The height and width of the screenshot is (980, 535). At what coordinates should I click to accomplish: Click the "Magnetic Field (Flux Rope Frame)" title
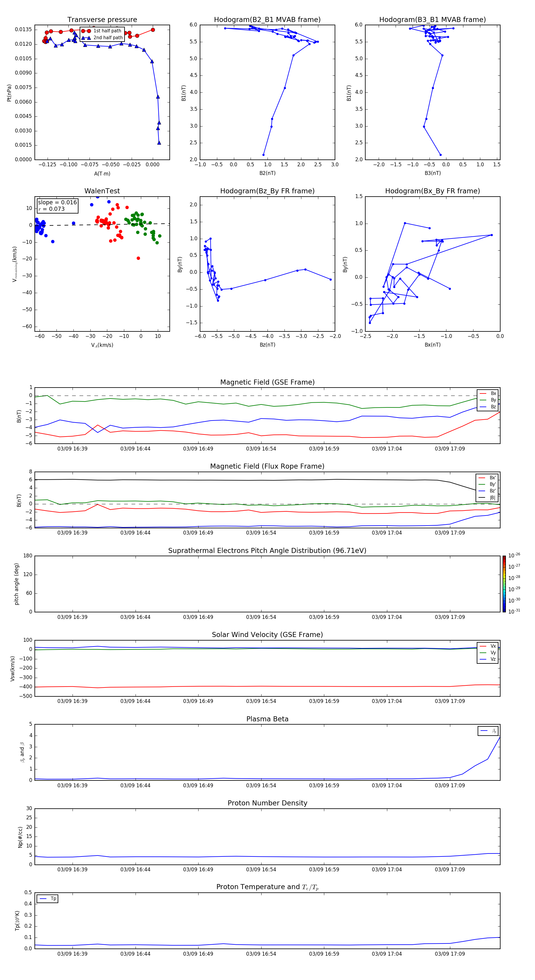coord(267,467)
